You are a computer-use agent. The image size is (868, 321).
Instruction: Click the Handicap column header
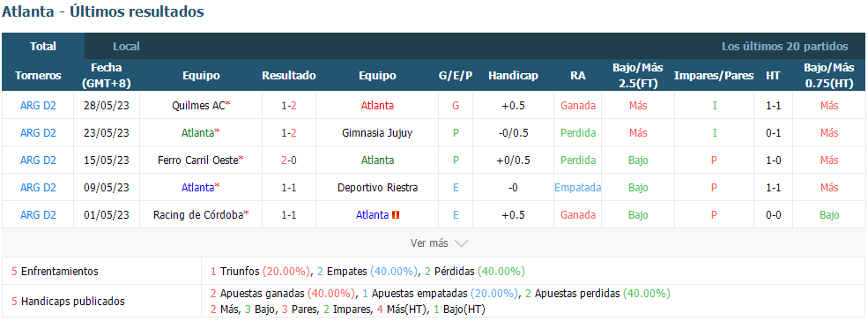point(513,75)
